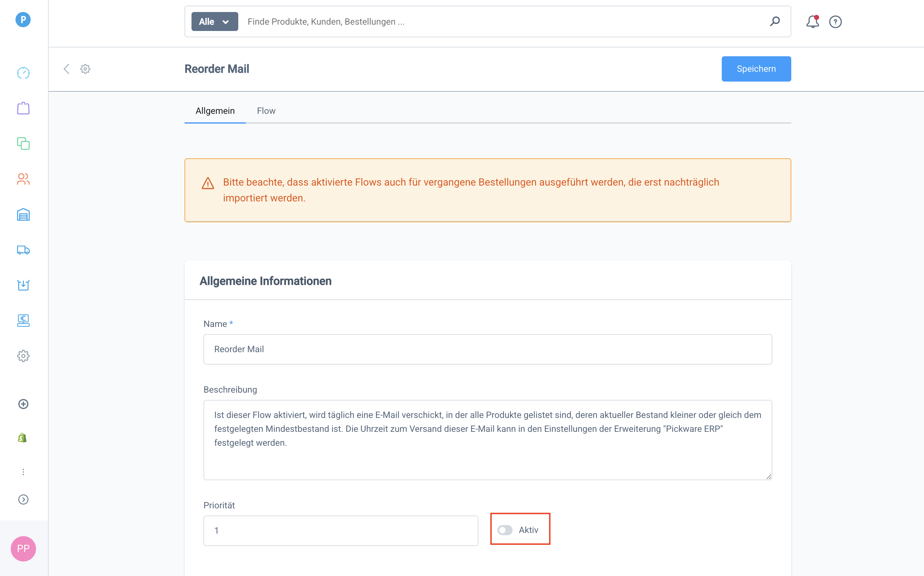Switch to the Flow tab

[x=266, y=111]
